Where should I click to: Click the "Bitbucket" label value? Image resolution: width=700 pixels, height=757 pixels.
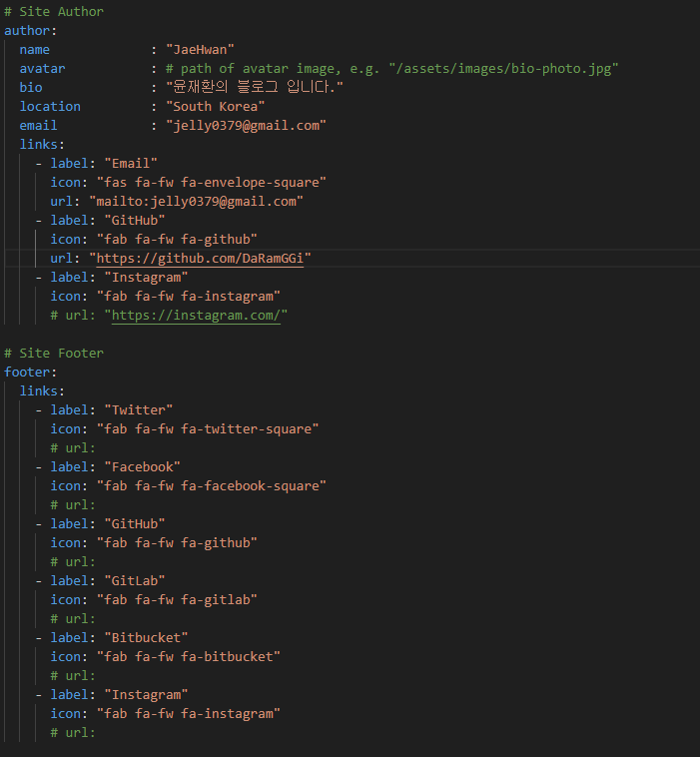click(x=146, y=638)
